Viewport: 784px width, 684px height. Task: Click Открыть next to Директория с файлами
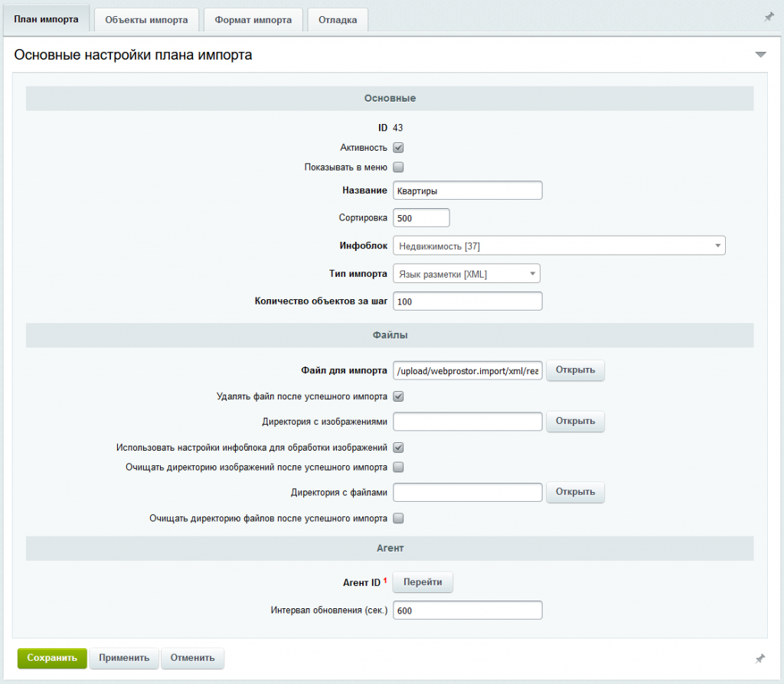tap(575, 492)
